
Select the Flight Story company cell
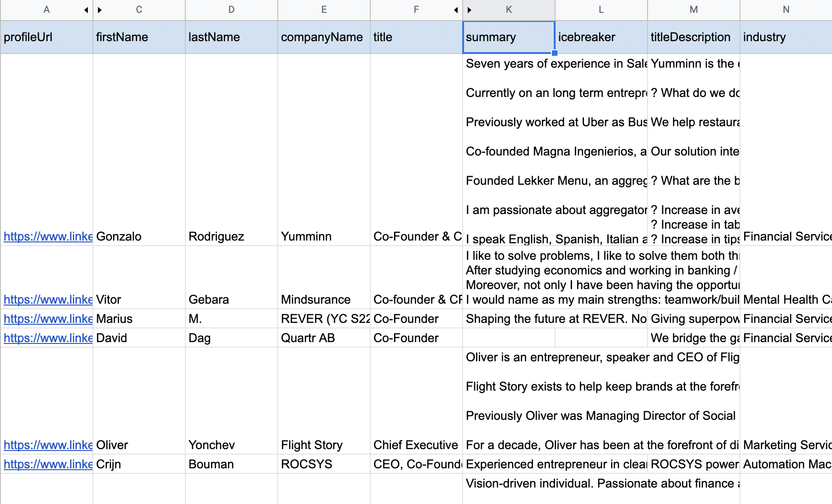point(324,445)
